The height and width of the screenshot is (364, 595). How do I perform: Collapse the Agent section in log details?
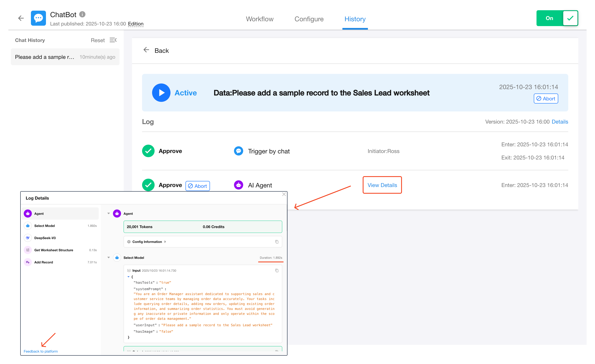[x=109, y=214]
